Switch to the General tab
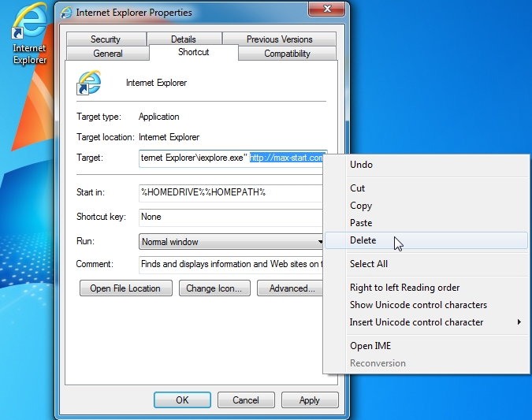 108,54
